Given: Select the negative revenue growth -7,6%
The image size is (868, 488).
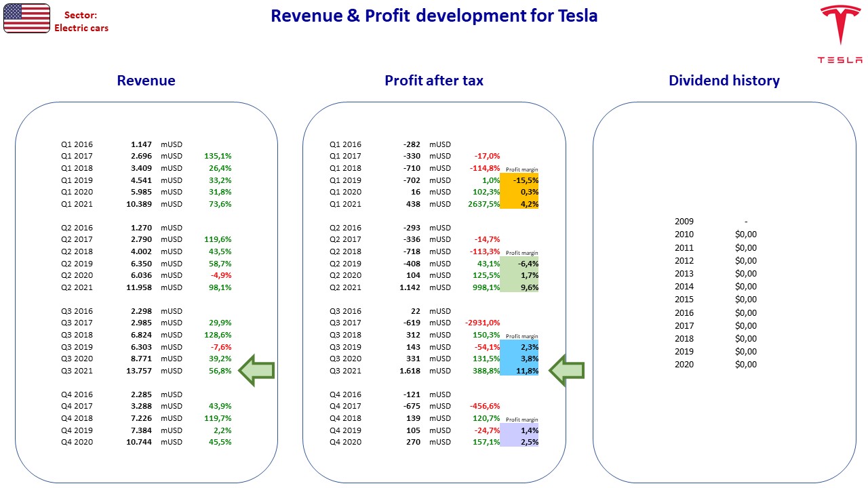Looking at the screenshot, I should [x=220, y=347].
